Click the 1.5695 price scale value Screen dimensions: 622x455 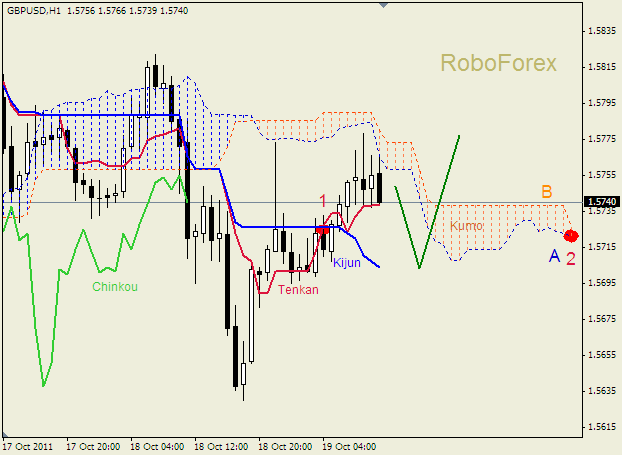(602, 283)
